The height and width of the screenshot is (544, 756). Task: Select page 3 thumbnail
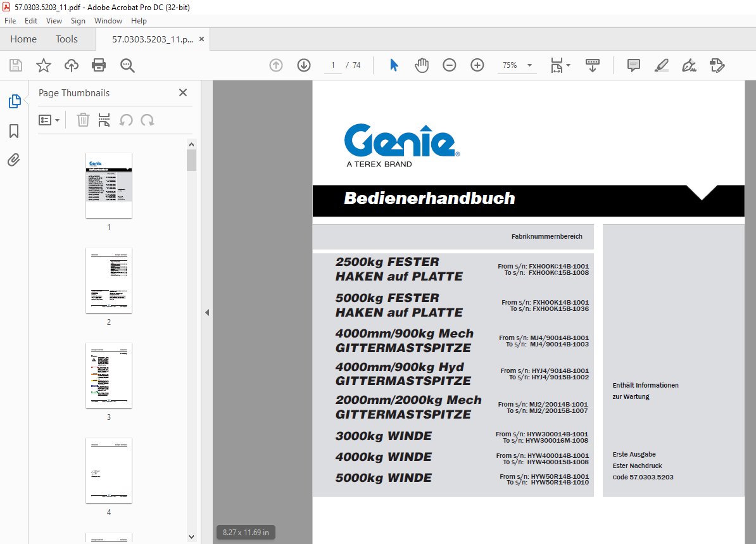tap(109, 375)
